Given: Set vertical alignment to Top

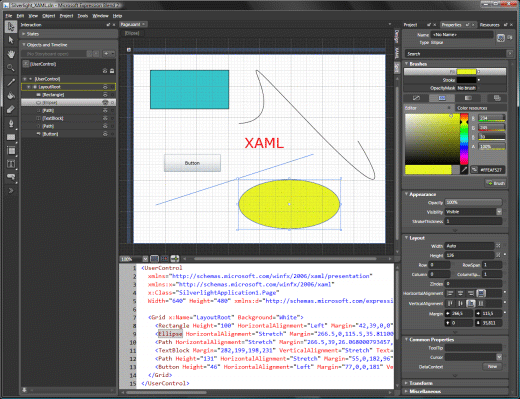Looking at the screenshot, I should tap(450, 303).
